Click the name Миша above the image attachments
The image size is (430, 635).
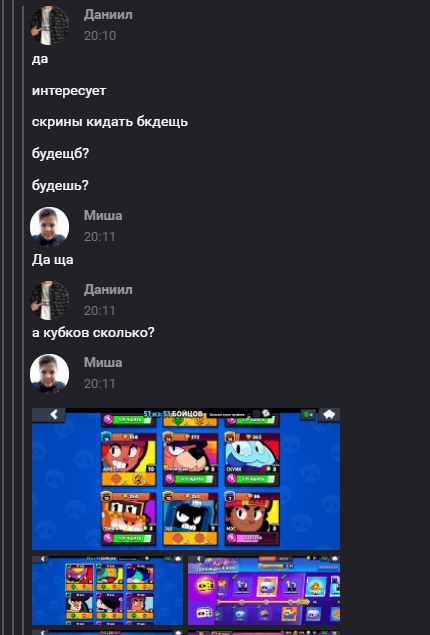coord(103,362)
